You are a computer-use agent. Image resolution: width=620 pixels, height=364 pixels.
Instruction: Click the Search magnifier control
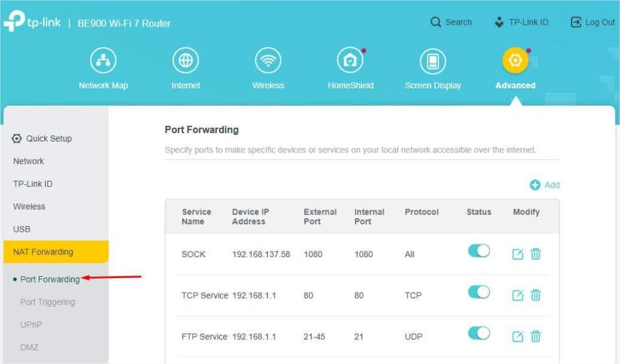click(x=451, y=22)
